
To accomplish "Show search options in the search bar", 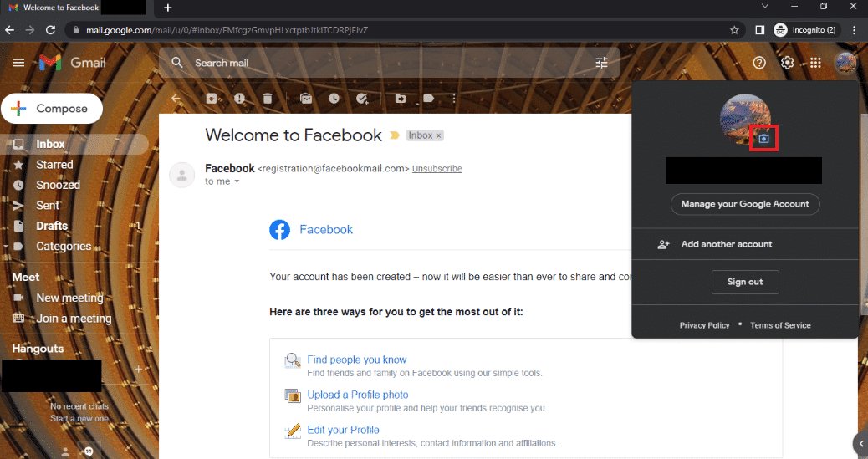I will tap(602, 63).
